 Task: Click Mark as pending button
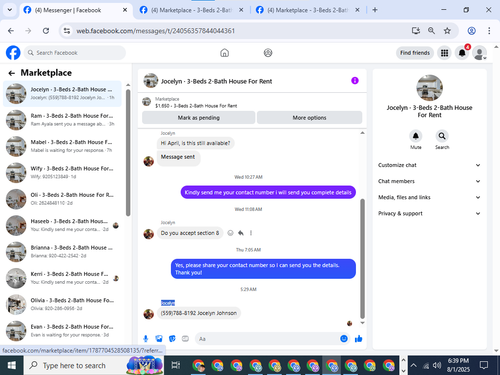click(x=199, y=118)
